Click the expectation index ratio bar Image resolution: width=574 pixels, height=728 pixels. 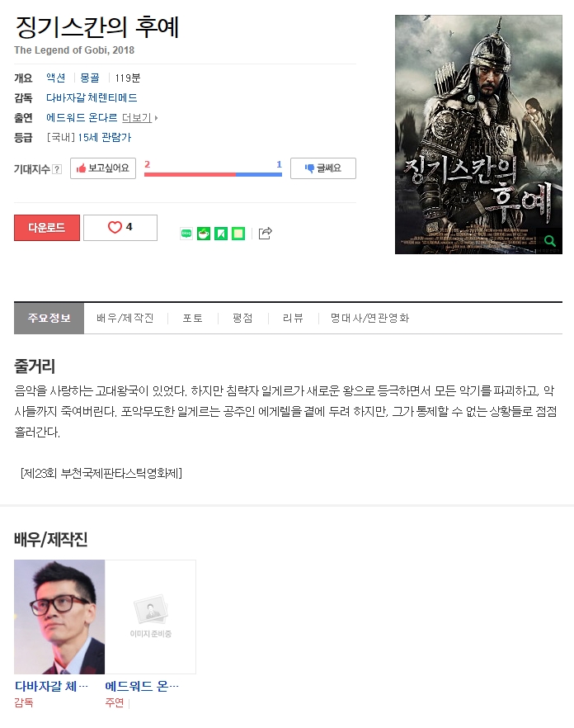pos(213,175)
